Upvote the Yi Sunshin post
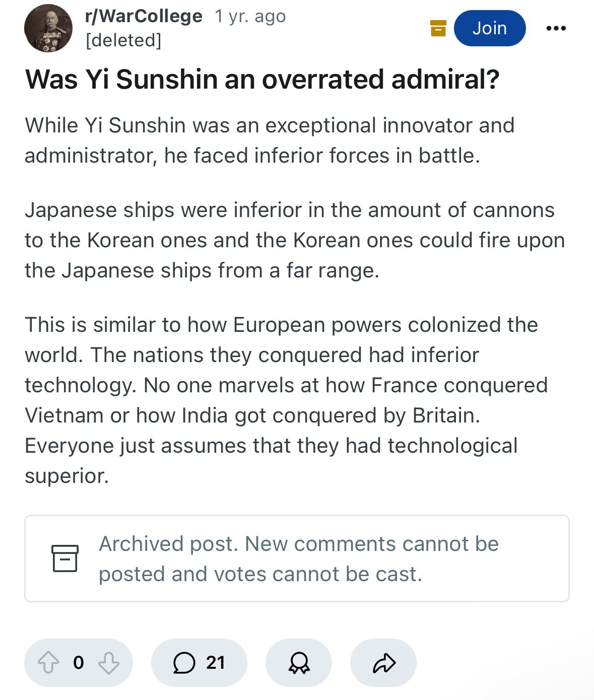The width and height of the screenshot is (594, 700). pyautogui.click(x=48, y=663)
